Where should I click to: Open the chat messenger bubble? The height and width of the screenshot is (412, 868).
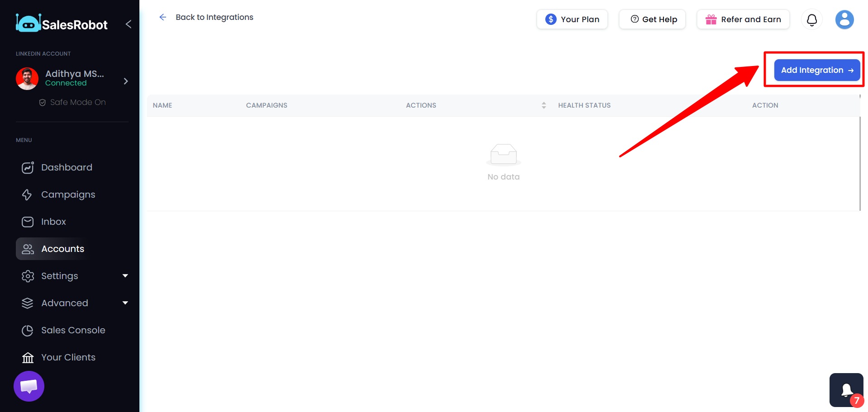click(x=29, y=386)
